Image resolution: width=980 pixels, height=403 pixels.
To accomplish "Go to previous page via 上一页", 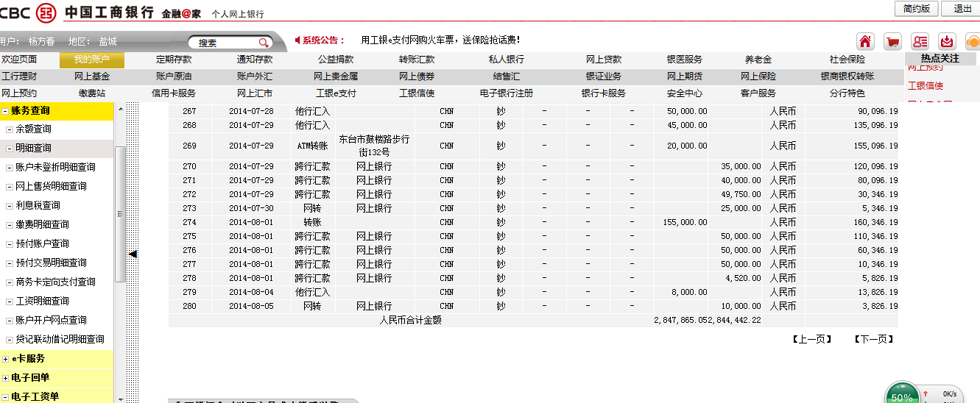I will 812,339.
